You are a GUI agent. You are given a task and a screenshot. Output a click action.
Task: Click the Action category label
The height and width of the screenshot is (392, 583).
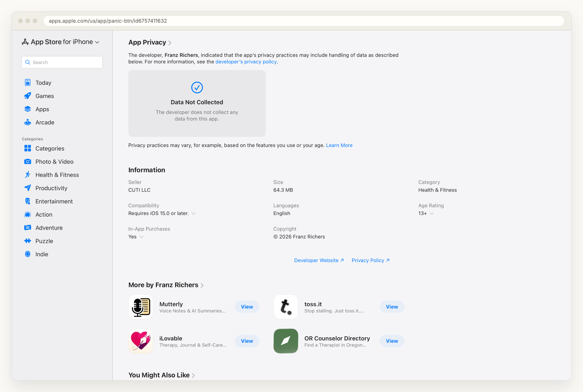pyautogui.click(x=44, y=215)
